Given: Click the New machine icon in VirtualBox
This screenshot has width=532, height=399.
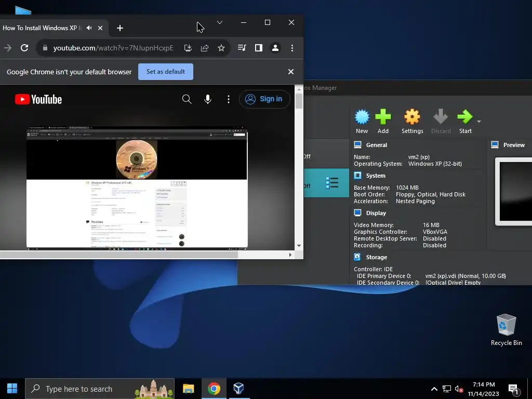Looking at the screenshot, I should tap(362, 117).
